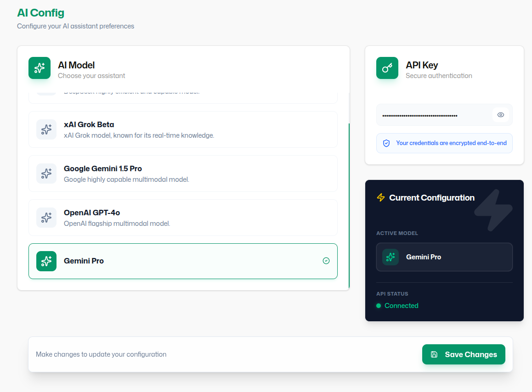Click the Google Gemini 1.5 Pro sparkle icon
Screen dimensions: 532x392
pos(46,174)
